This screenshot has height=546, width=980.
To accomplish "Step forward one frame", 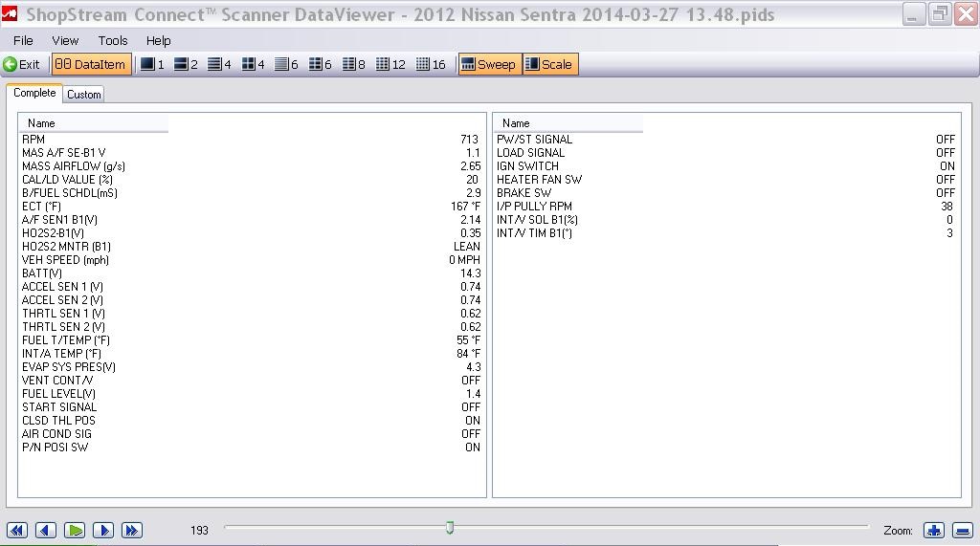I will pyautogui.click(x=103, y=531).
